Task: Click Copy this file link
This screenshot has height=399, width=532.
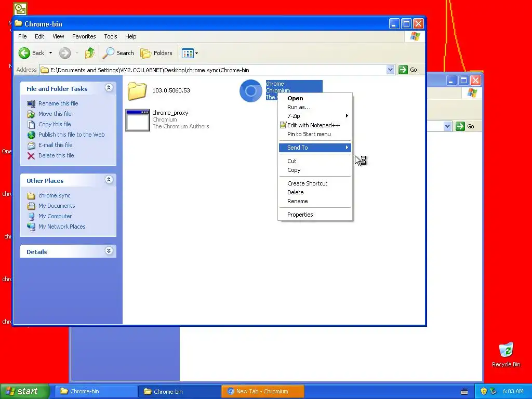Action: coord(55,124)
